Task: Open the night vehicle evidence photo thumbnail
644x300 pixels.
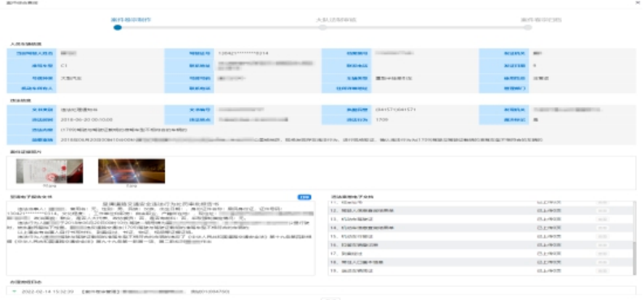Action: [x=132, y=171]
